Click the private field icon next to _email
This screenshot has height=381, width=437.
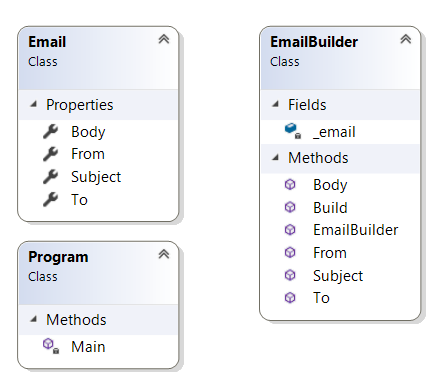tap(293, 131)
